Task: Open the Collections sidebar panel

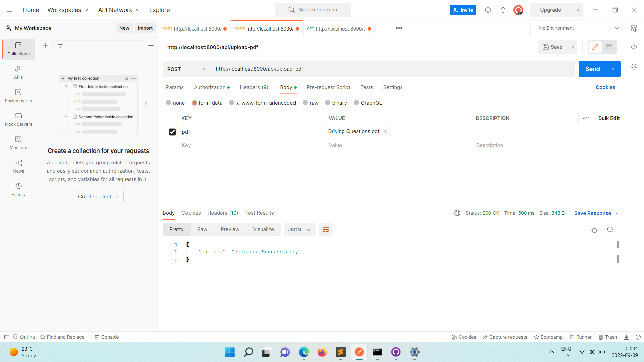Action: tap(18, 49)
